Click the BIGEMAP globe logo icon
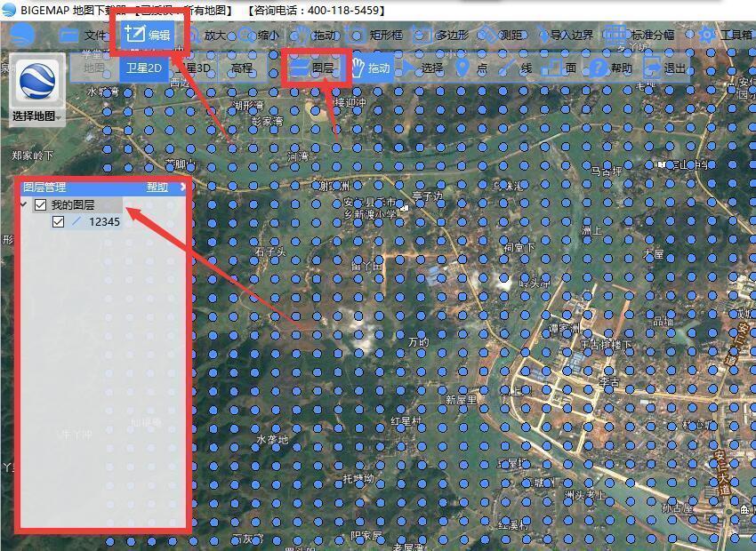Screen dimensions: 756x551 tap(22, 35)
